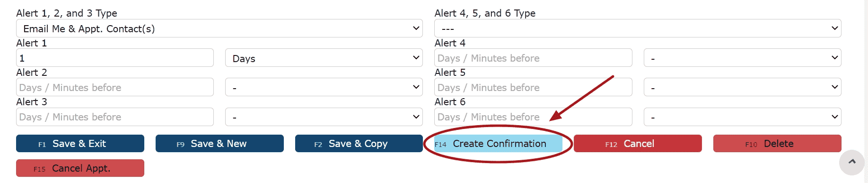The image size is (868, 183).
Task: Open the Alert 4 unit dropdown
Action: click(x=743, y=58)
